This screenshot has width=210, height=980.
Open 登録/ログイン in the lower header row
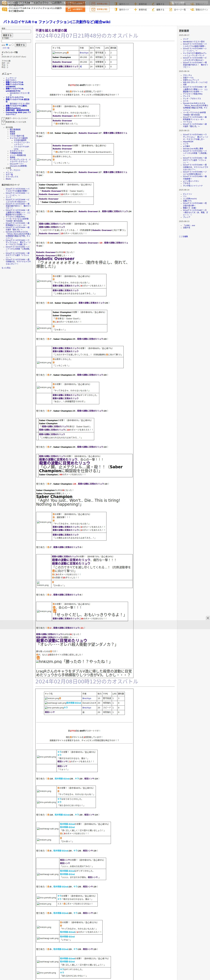[x=199, y=9]
